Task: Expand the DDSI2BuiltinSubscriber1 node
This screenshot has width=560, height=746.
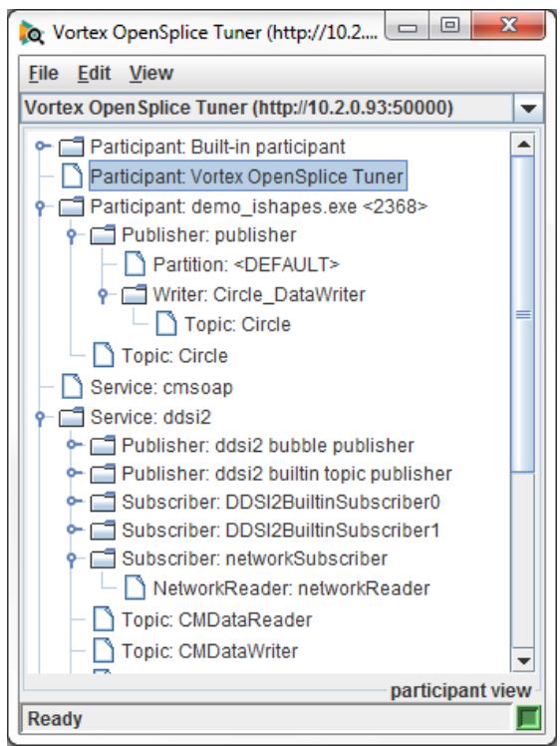Action: [74, 529]
